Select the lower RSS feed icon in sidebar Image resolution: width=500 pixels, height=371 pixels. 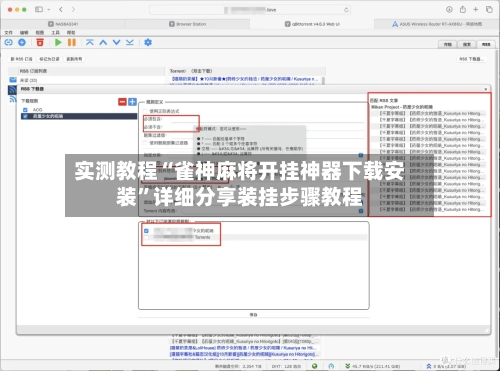tap(13, 99)
